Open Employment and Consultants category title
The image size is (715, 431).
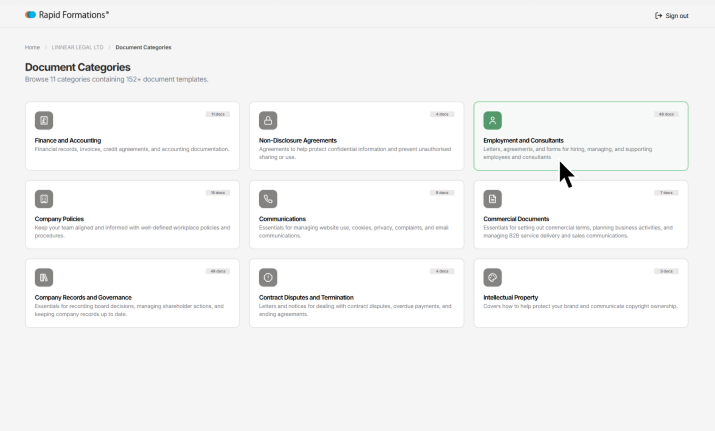tap(523, 140)
